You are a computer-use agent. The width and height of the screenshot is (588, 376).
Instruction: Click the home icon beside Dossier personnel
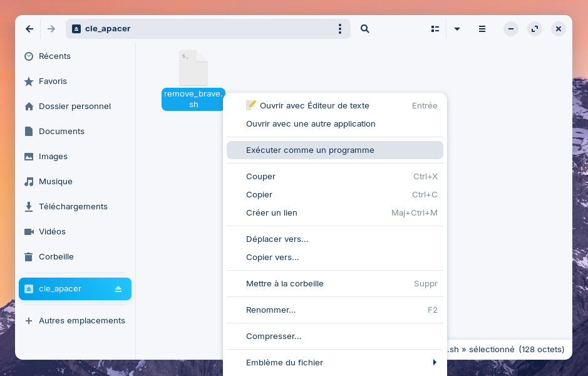pyautogui.click(x=29, y=107)
